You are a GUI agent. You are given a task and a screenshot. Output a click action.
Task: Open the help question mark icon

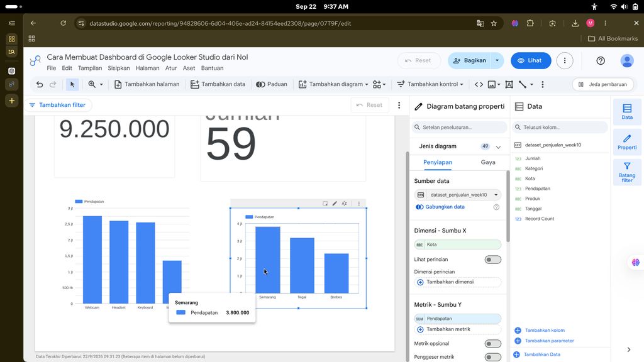(601, 61)
